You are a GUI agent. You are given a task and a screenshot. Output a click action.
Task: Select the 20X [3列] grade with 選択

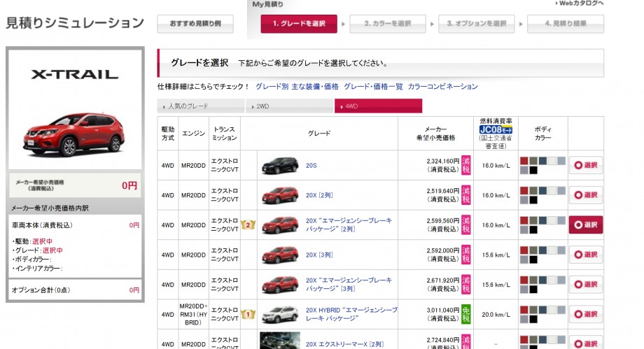tap(586, 255)
